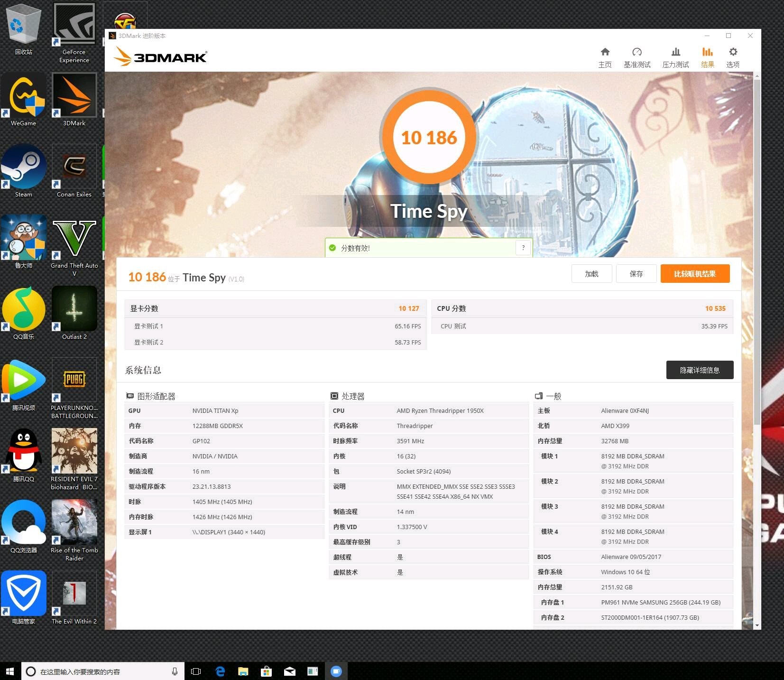
Task: Click scrollbar down arrow in 3DMark
Action: point(757,625)
